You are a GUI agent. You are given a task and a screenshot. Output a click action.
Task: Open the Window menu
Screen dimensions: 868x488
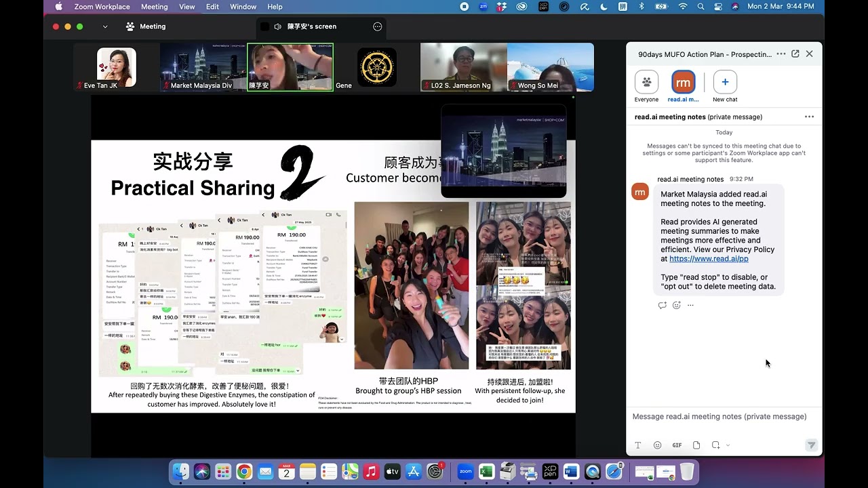[x=243, y=7]
